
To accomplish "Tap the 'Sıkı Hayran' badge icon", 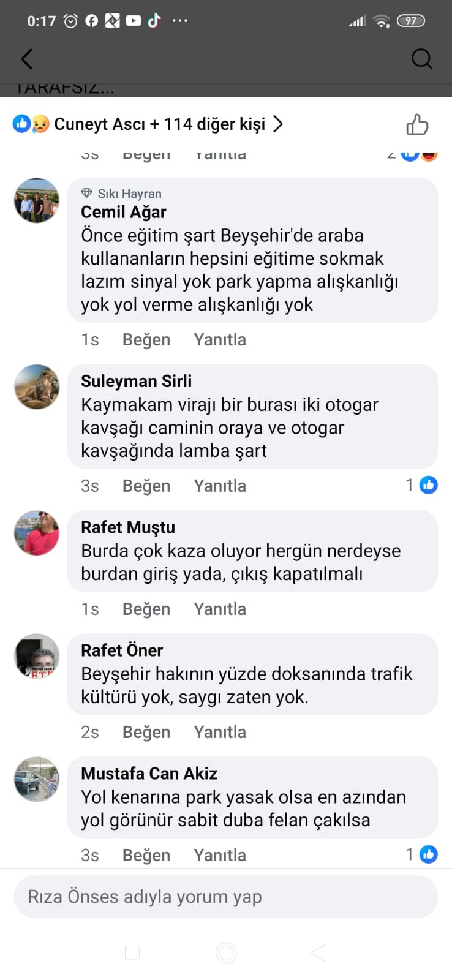I will pyautogui.click(x=86, y=194).
